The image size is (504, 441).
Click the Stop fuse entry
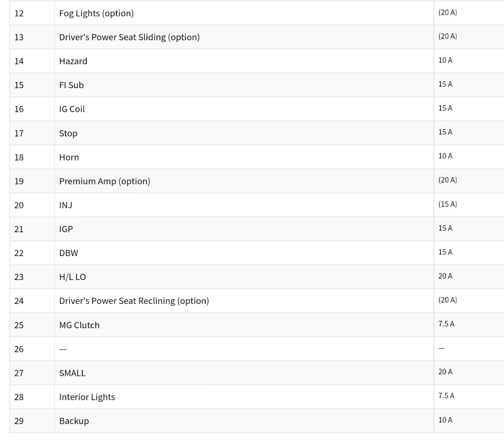(68, 133)
